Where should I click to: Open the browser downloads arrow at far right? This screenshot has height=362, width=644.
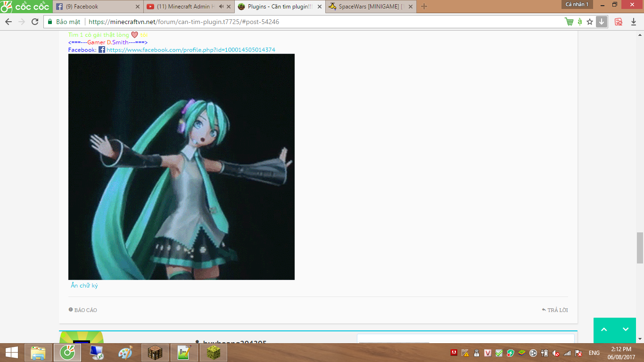click(634, 22)
